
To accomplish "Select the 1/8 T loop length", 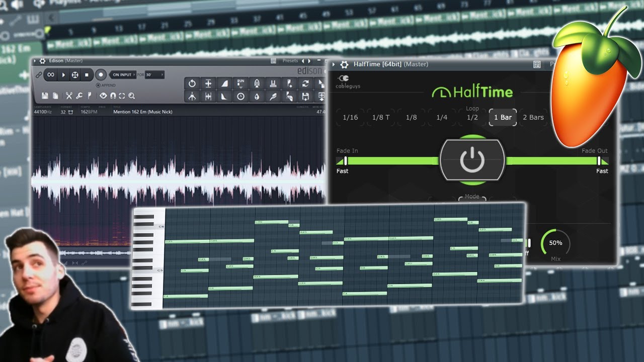I will 381,117.
